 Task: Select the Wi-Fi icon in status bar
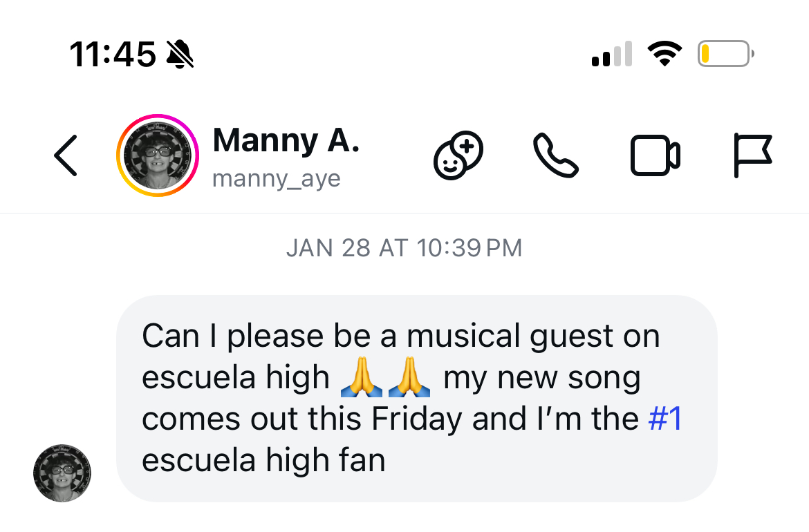tap(664, 54)
